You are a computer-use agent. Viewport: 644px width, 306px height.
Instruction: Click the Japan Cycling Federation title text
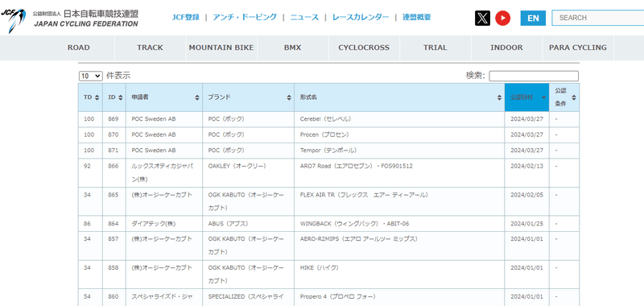click(86, 24)
